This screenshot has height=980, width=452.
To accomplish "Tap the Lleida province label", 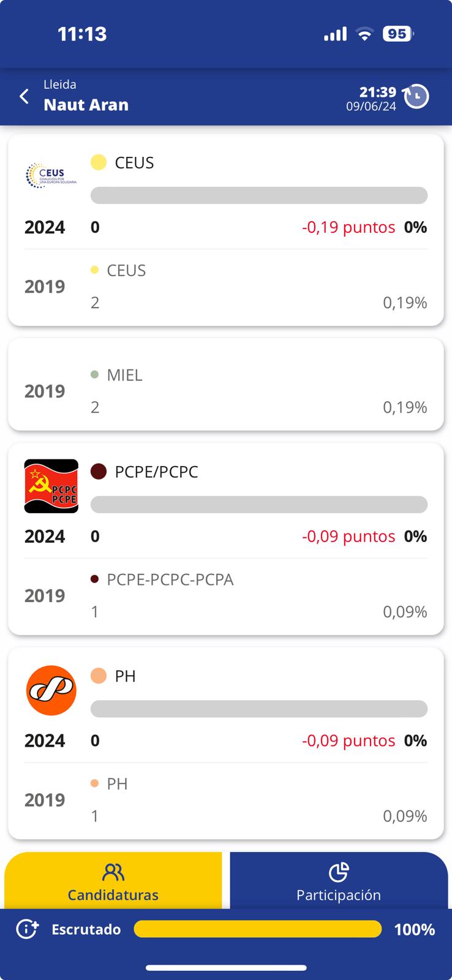I will [59, 85].
